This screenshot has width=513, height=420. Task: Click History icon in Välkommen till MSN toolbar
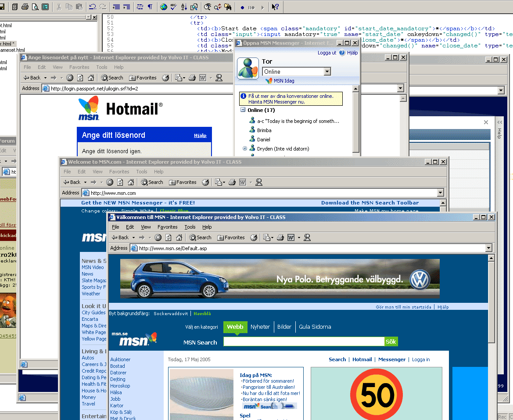(x=254, y=237)
